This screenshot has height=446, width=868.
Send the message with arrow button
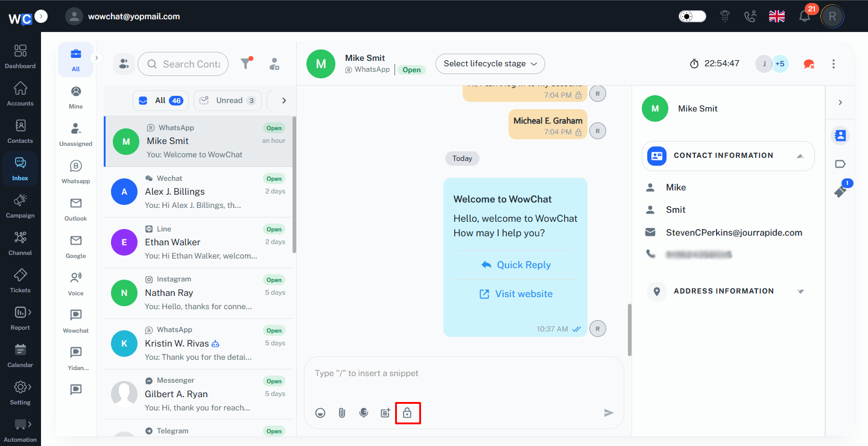[609, 413]
